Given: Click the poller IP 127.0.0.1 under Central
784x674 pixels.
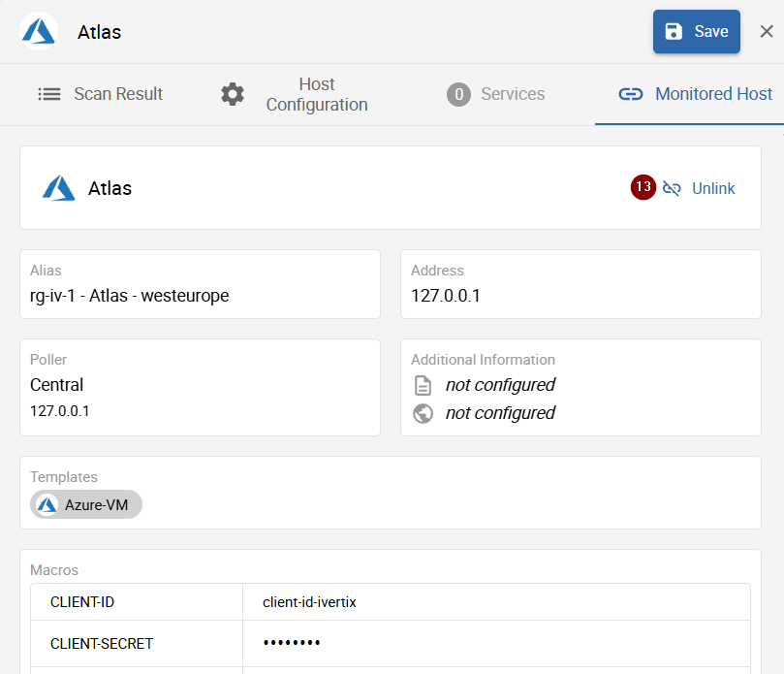Looking at the screenshot, I should click(59, 411).
